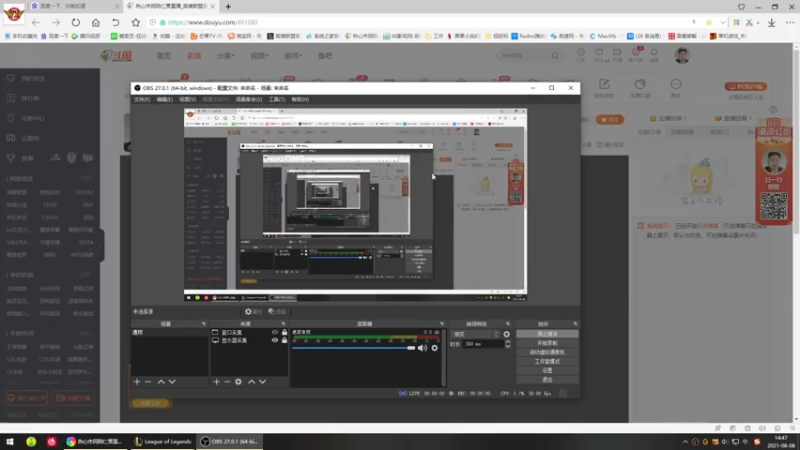Expand address bar dropdown arrow
The image size is (800, 450).
click(723, 22)
